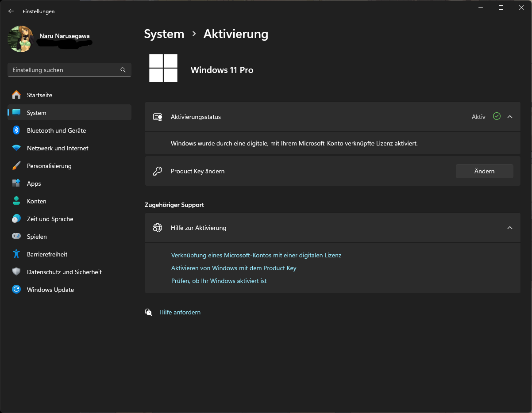Navigate back to System via the breadcrumb

164,34
